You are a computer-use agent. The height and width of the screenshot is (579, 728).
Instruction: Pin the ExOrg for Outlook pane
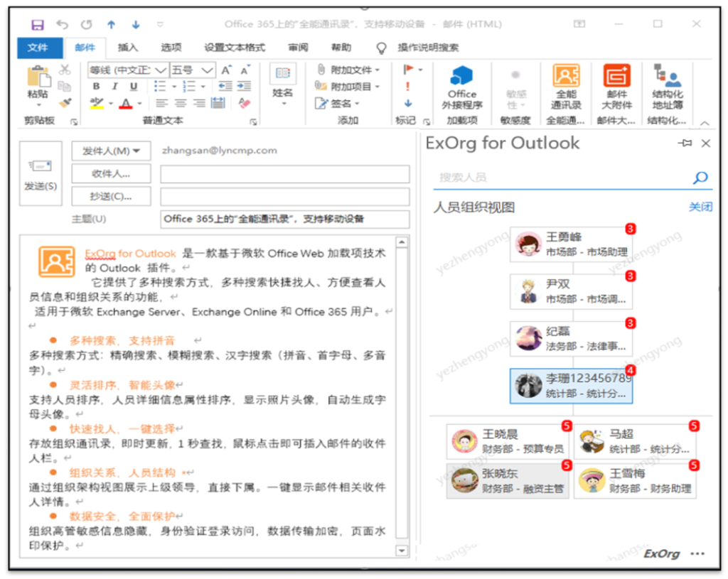pyautogui.click(x=685, y=143)
